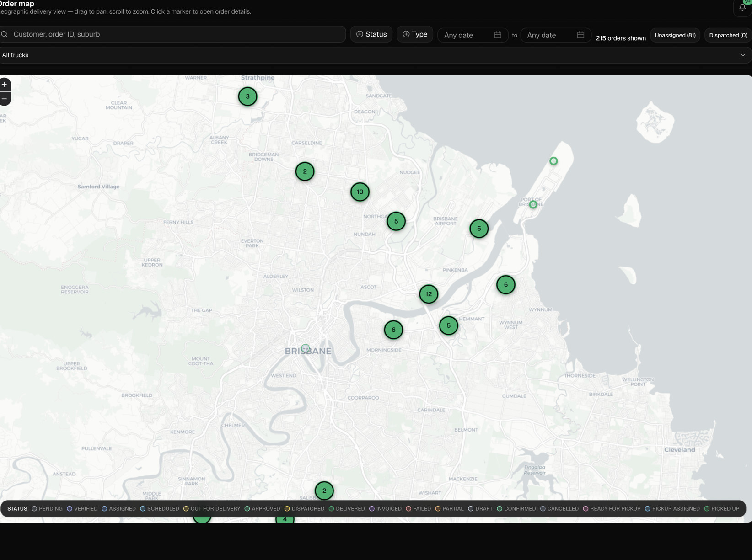Click the All trucks chevron arrow
752x560 pixels.
[x=743, y=55]
